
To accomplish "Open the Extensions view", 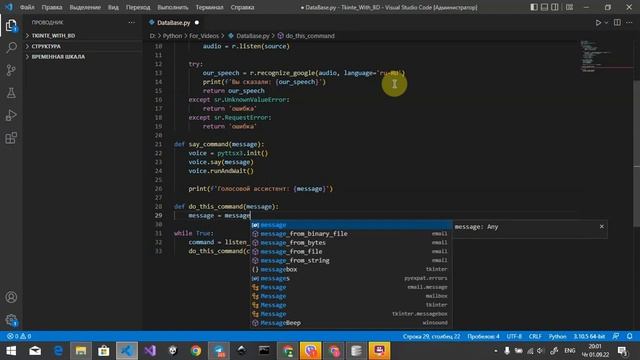I will pyautogui.click(x=11, y=138).
